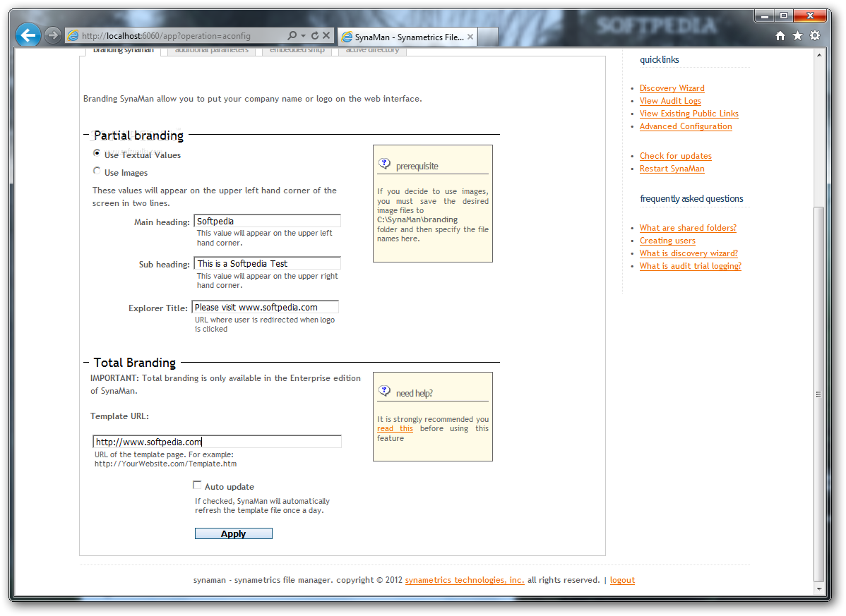This screenshot has width=846, height=616.
Task: Click the Template URL input field
Action: 217,442
